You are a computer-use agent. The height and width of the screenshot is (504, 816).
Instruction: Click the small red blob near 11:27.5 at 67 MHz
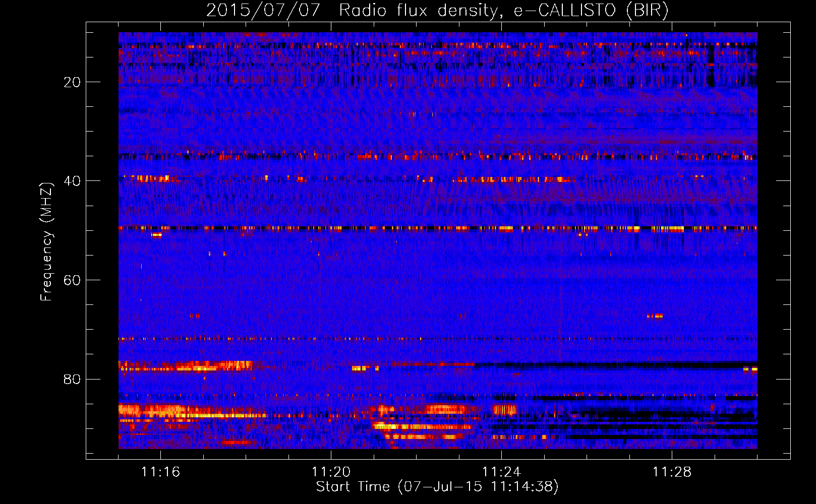click(x=655, y=316)
